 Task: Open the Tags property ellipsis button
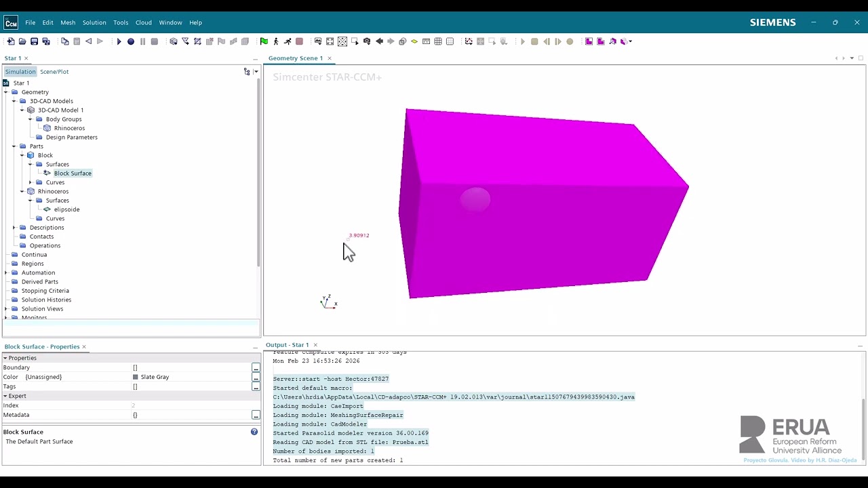256,386
